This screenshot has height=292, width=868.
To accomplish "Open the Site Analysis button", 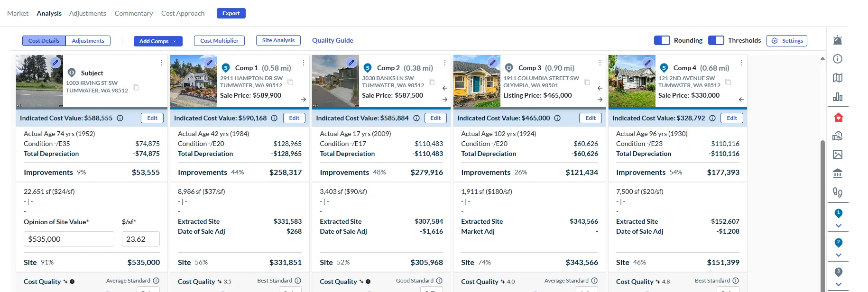I will [278, 40].
